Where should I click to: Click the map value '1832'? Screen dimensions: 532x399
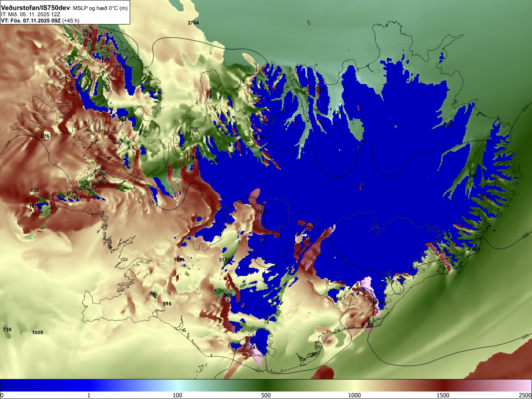point(76,89)
